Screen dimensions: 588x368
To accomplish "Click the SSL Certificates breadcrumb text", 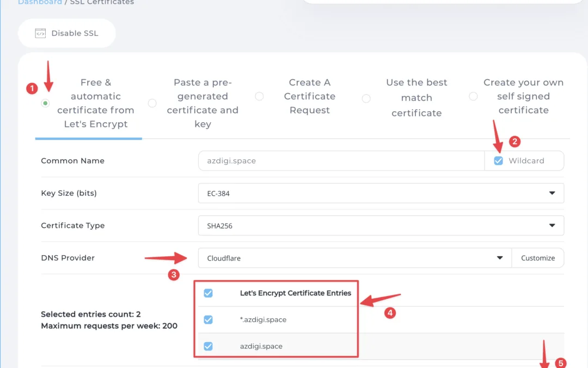I will (x=102, y=2).
